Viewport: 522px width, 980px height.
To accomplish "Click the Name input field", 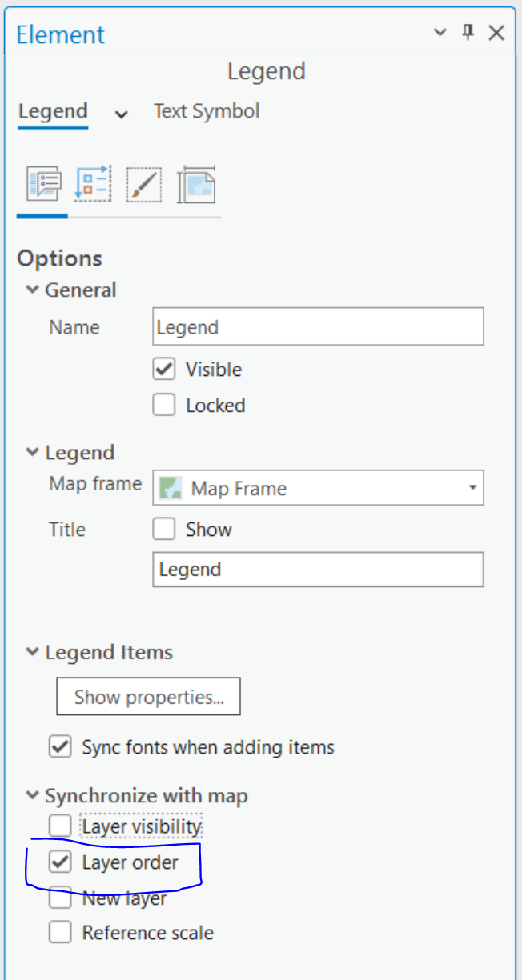I will coord(318,327).
